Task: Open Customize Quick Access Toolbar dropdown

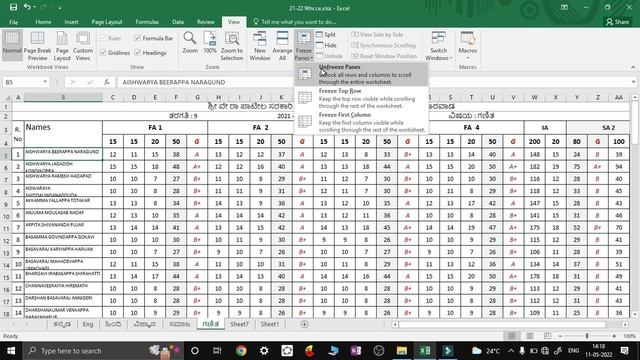Action: click(x=60, y=7)
